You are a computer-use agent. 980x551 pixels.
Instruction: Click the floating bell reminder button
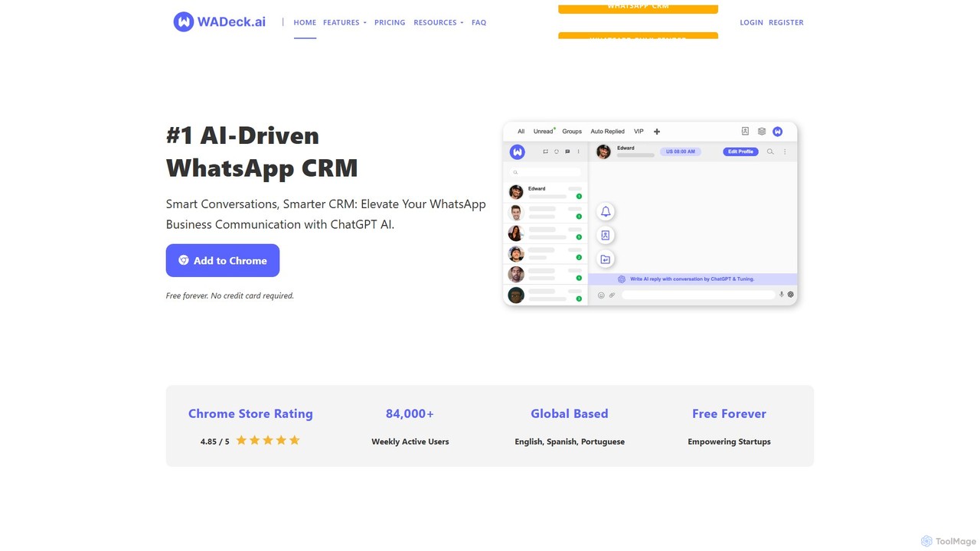[x=606, y=211]
